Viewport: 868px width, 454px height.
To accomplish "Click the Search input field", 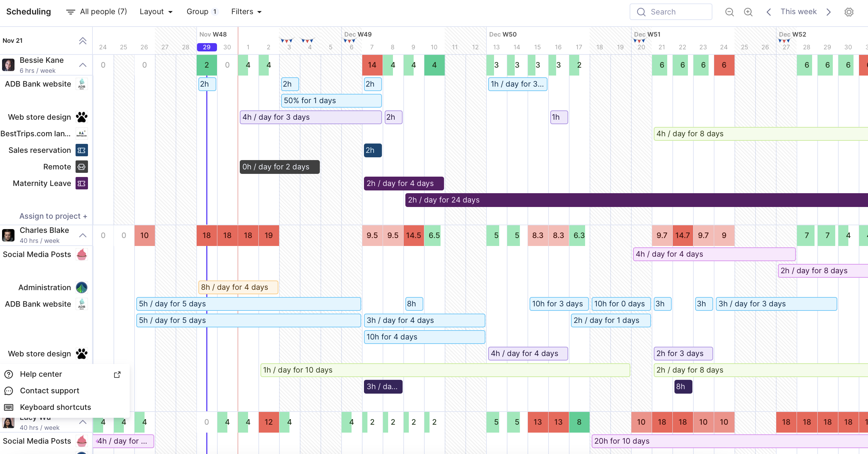I will 671,12.
